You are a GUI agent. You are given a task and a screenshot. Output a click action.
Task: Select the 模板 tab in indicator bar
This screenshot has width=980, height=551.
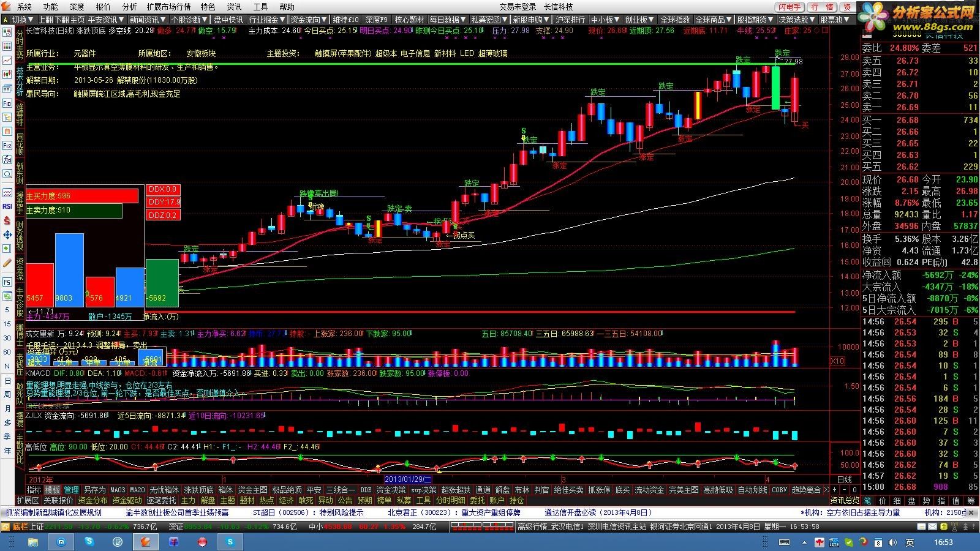[53, 490]
